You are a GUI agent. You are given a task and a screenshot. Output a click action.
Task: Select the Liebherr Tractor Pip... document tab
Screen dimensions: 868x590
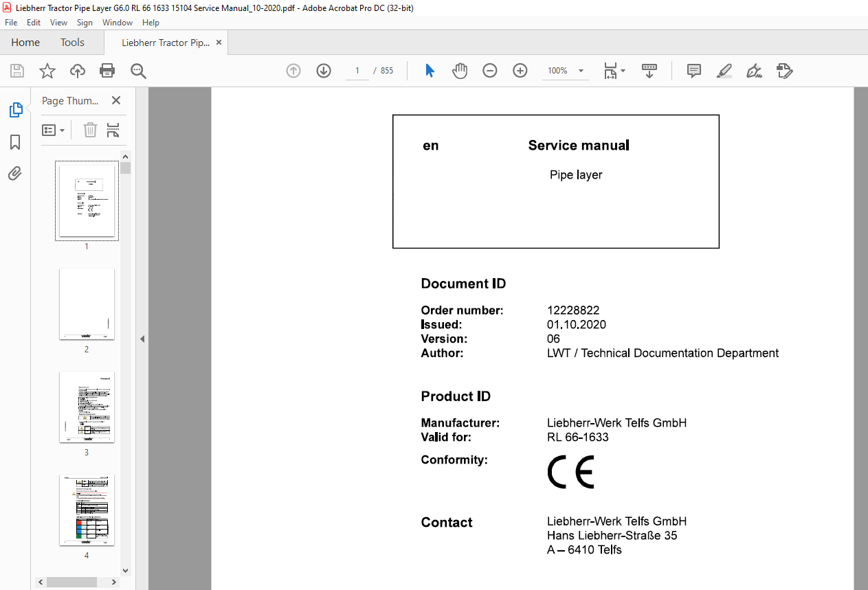pyautogui.click(x=166, y=43)
